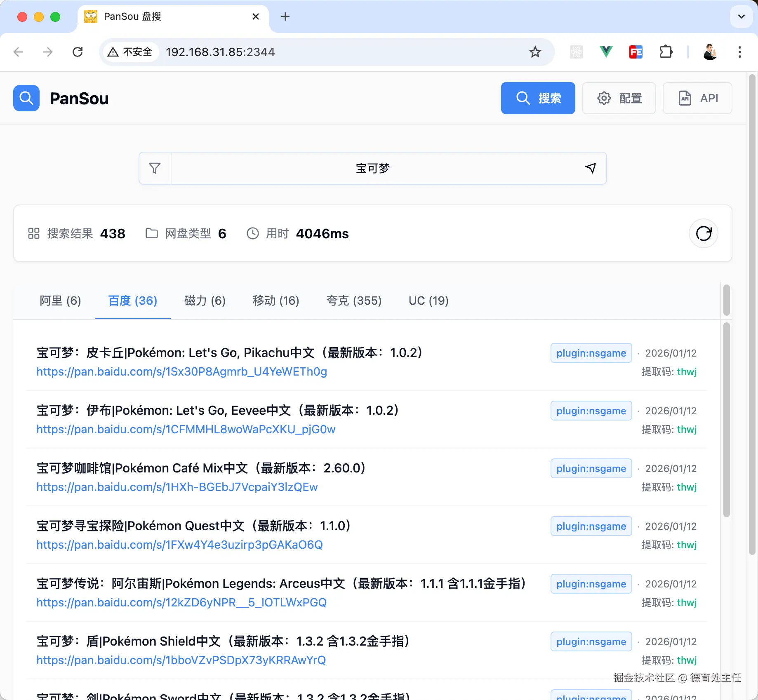Viewport: 758px width, 700px height.
Task: Reload the page in browser toolbar
Action: coord(78,52)
